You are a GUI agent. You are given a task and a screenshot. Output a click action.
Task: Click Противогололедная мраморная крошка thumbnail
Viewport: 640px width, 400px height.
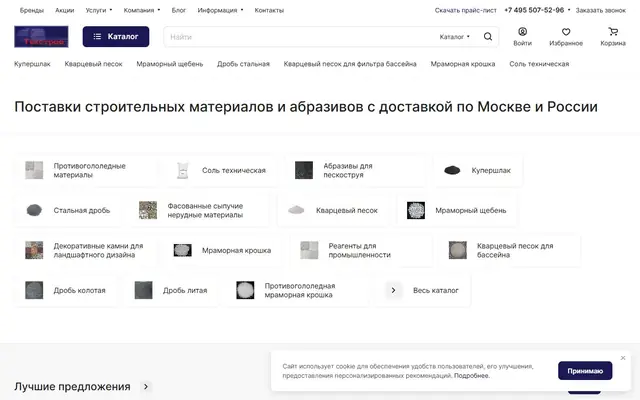click(245, 290)
